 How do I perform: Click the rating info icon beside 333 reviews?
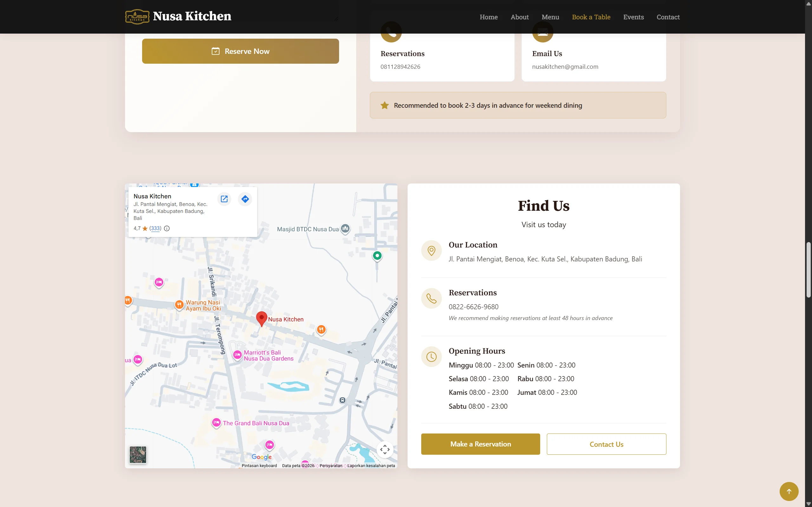[x=167, y=228]
